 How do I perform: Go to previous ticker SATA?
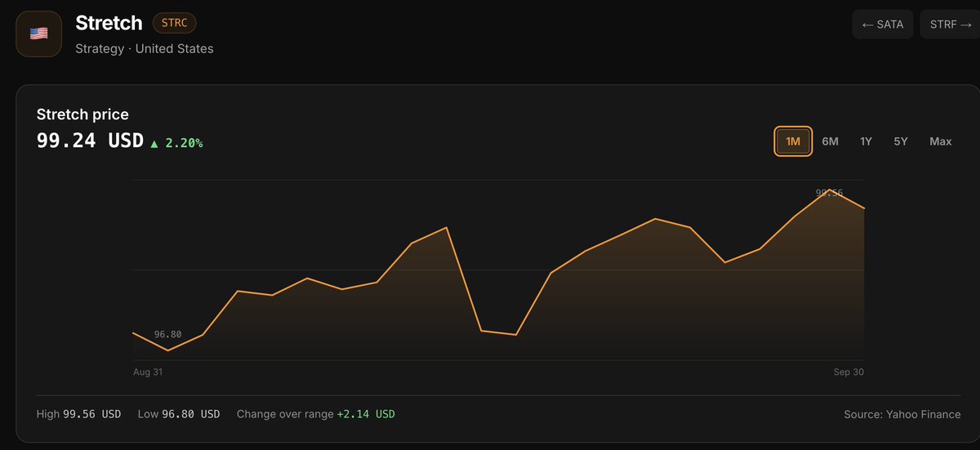883,25
